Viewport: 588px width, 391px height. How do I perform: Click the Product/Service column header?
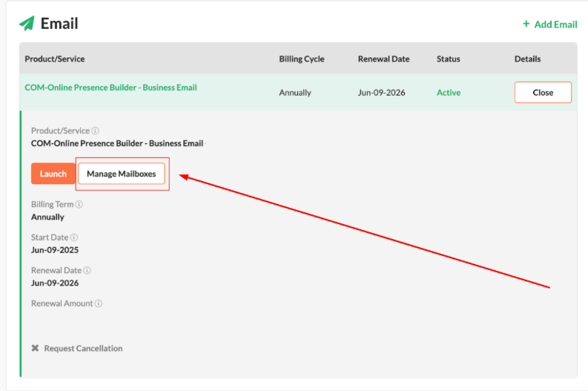click(55, 59)
